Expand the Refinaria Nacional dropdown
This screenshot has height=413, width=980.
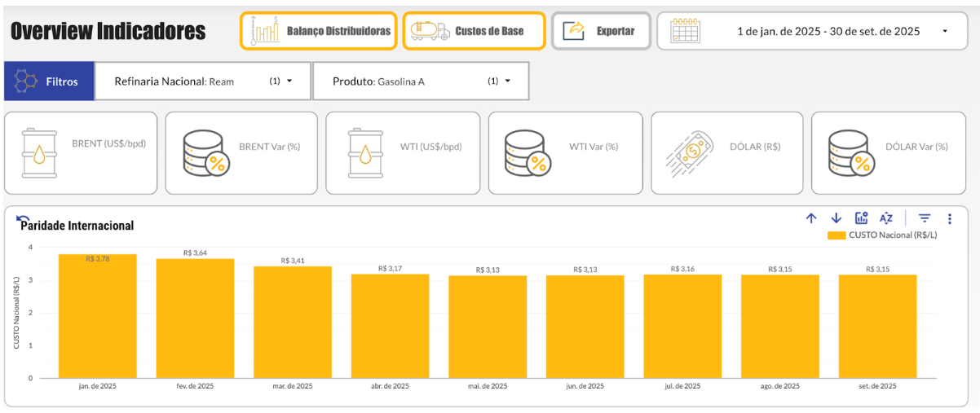(289, 81)
